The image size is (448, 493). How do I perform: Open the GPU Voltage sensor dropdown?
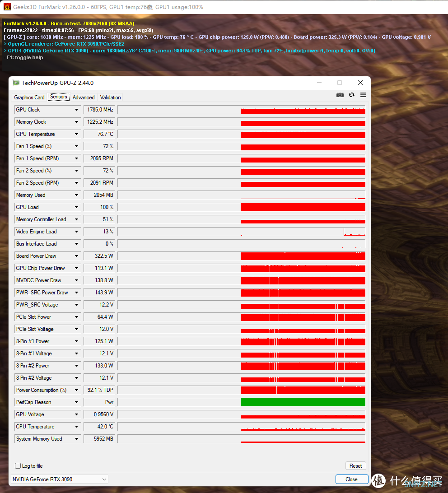pyautogui.click(x=76, y=414)
